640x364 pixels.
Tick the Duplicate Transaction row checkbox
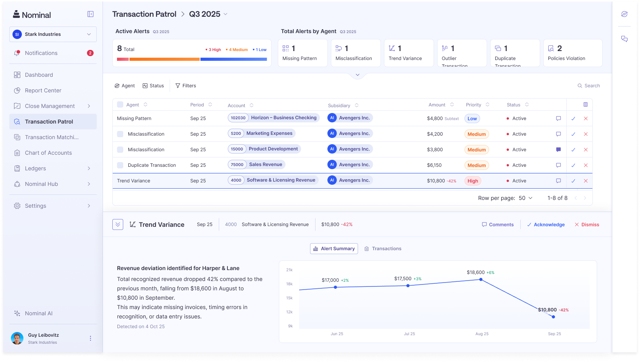(120, 165)
